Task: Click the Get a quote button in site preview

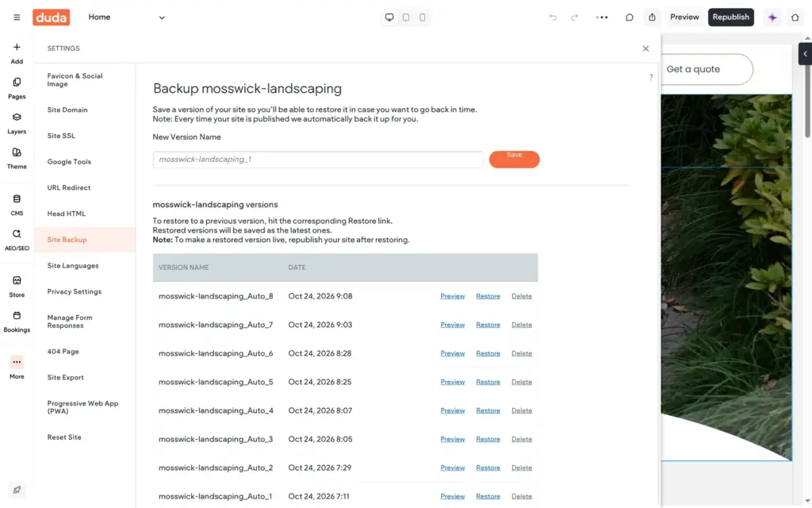Action: tap(707, 70)
